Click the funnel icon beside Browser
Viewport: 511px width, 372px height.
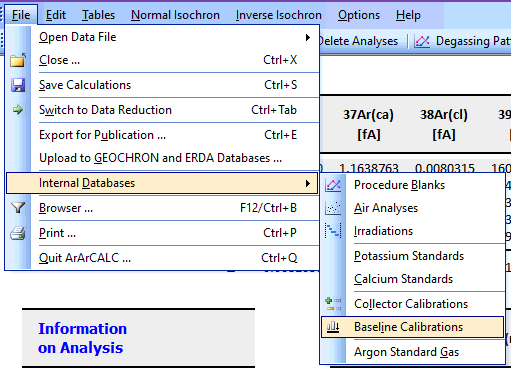point(18,208)
